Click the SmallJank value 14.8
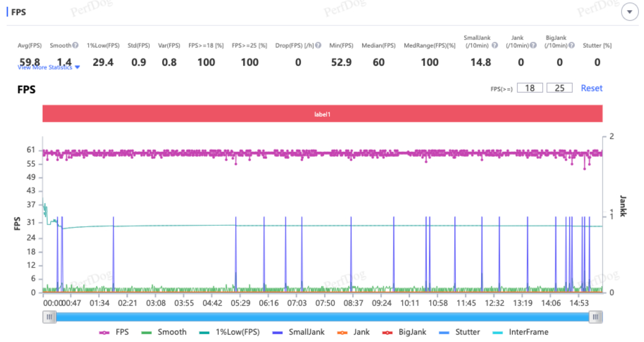 [x=481, y=62]
